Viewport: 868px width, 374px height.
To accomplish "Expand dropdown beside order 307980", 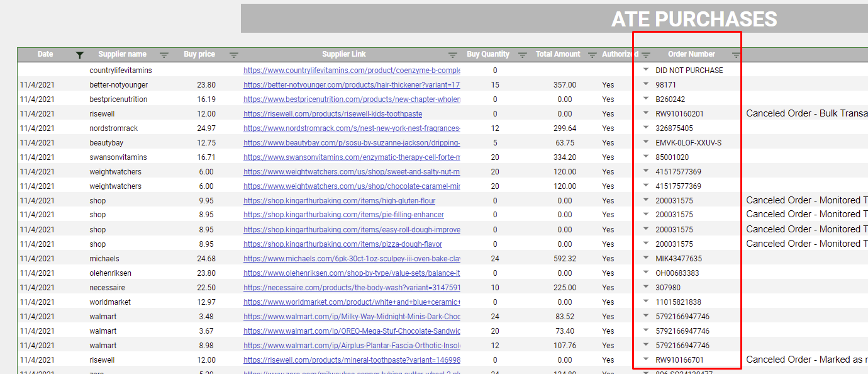I will point(646,286).
